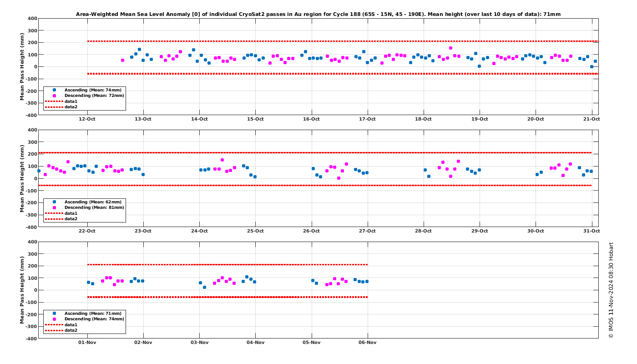Click the 26-Oct x-axis label
The image size is (637, 364).
click(x=312, y=231)
